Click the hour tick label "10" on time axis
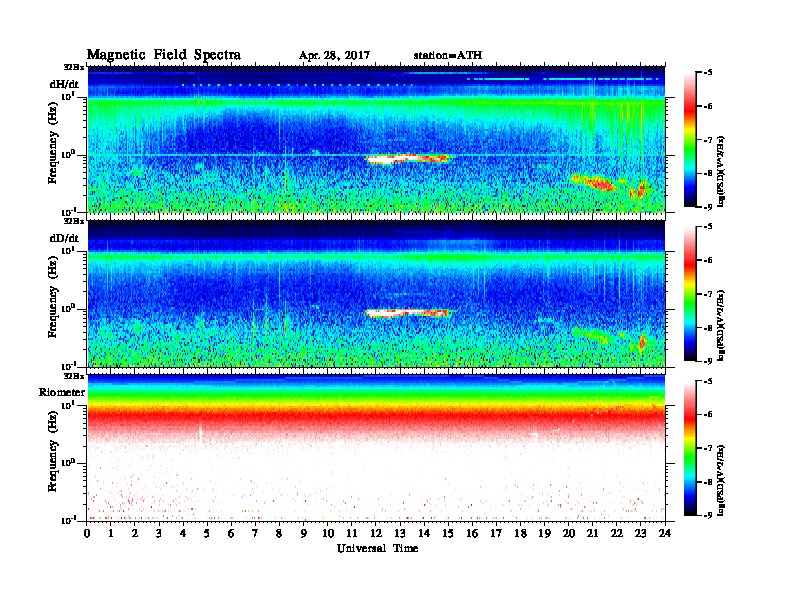This screenshot has width=792, height=612. [x=328, y=533]
